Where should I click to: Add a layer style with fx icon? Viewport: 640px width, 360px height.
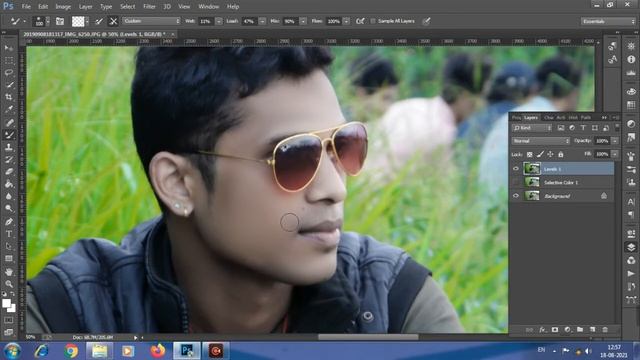tap(542, 329)
